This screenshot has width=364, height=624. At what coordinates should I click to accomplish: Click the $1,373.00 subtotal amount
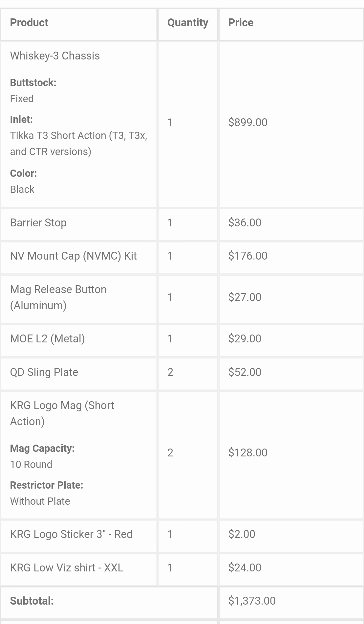252,601
